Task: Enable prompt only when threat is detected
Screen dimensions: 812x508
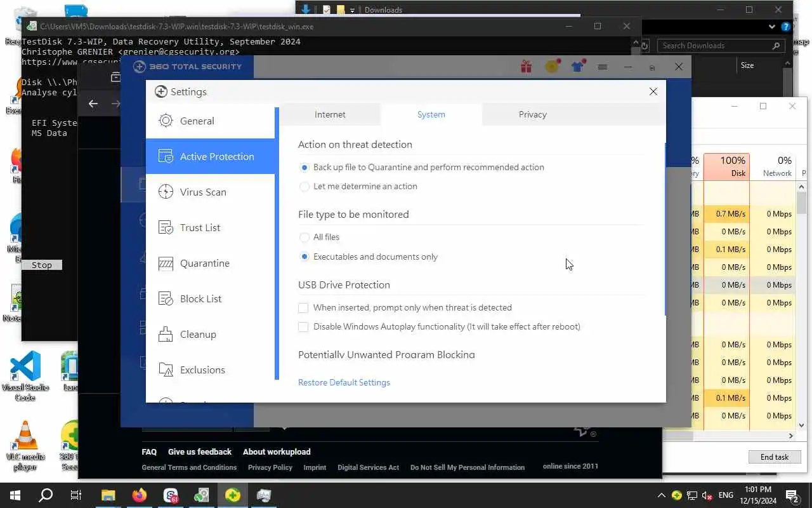Action: tap(303, 307)
